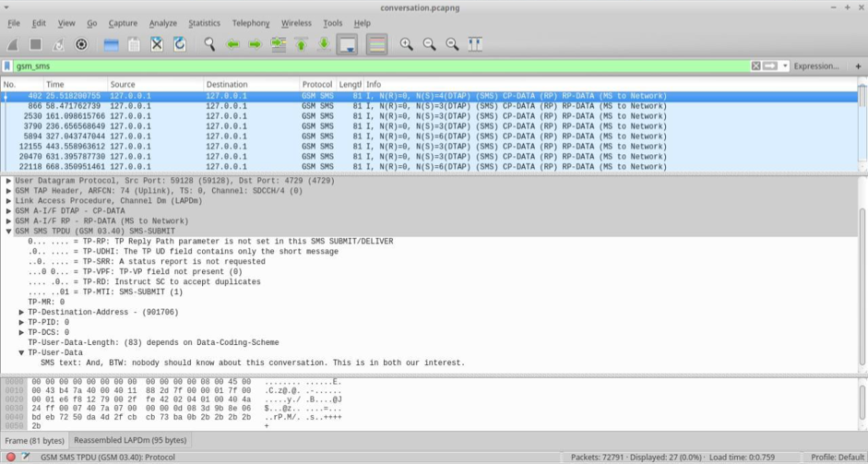Jump to the last packet

(324, 45)
